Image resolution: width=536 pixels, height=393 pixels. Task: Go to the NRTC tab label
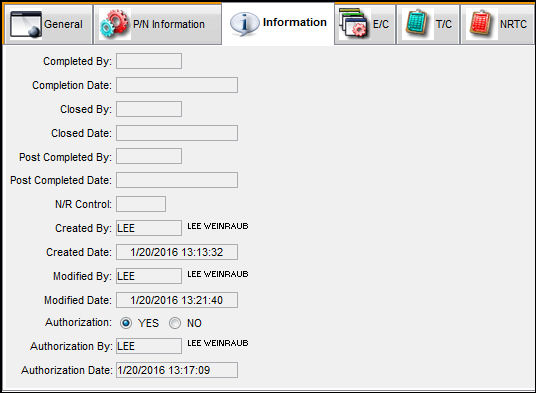[x=513, y=24]
